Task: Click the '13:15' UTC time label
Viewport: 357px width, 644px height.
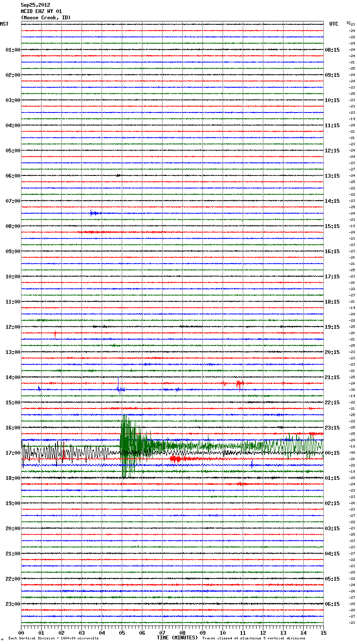Action: [x=332, y=176]
